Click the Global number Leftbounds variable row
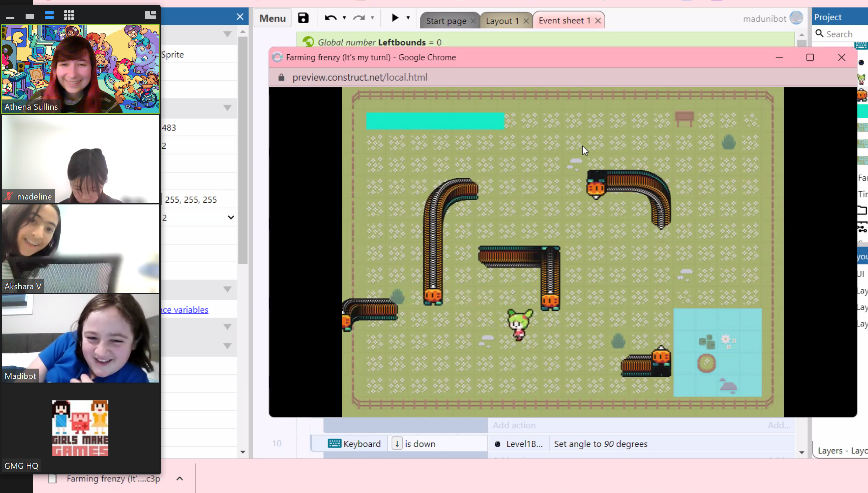This screenshot has height=493, width=868. pos(546,42)
